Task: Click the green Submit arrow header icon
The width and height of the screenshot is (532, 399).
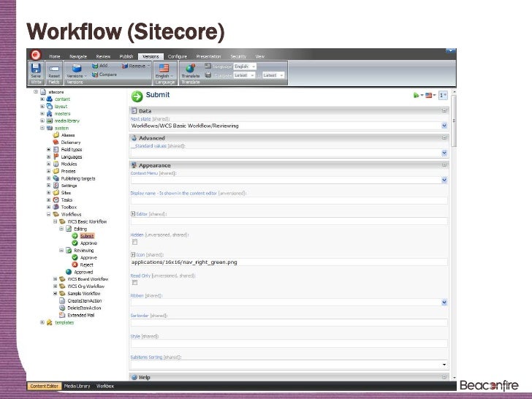Action: coord(137,96)
